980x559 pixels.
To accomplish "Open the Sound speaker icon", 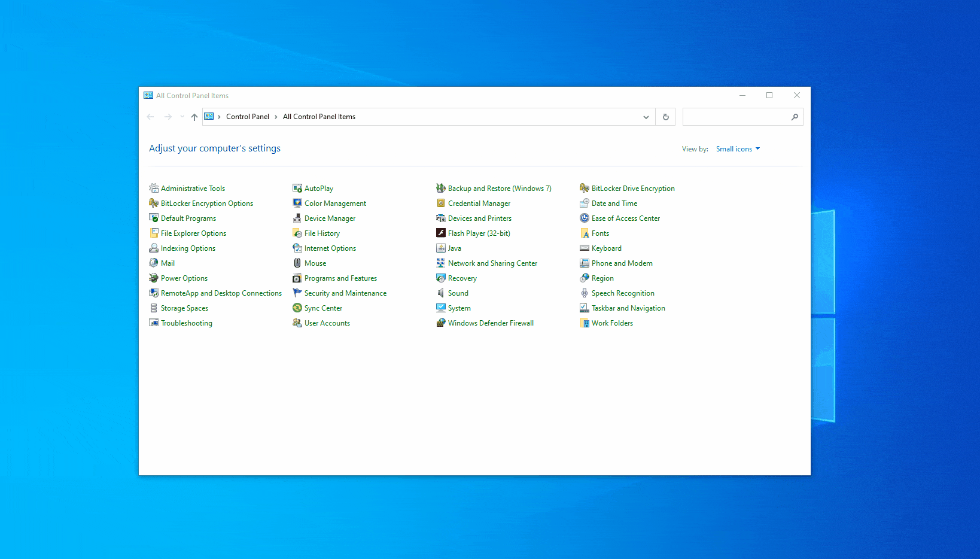I will 441,293.
